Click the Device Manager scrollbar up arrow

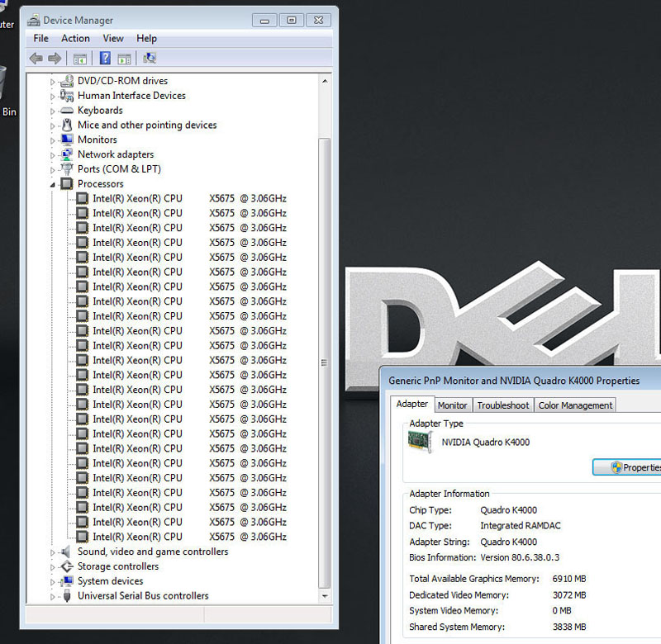(x=325, y=81)
